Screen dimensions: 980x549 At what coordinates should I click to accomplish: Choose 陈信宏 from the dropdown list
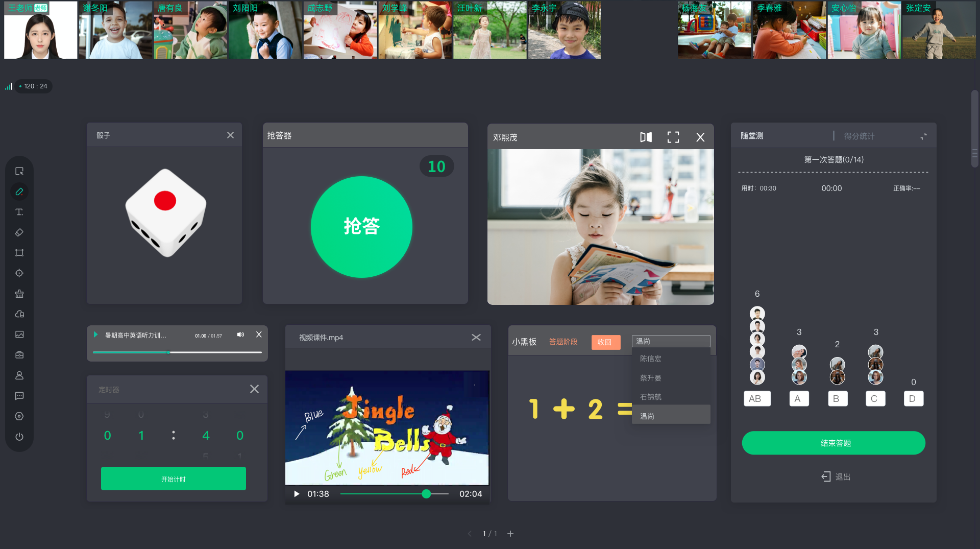click(671, 359)
